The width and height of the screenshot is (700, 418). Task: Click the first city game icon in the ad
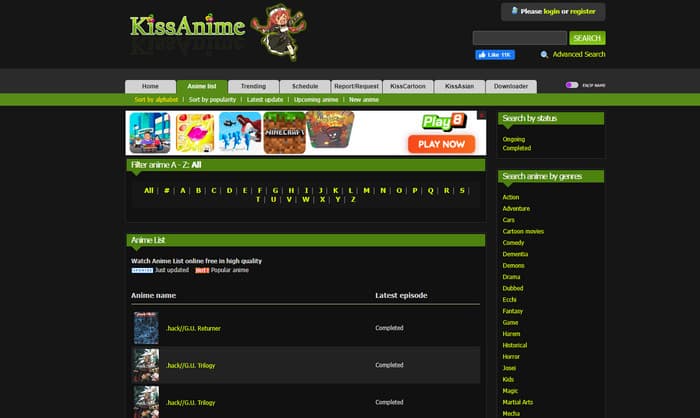(150, 133)
